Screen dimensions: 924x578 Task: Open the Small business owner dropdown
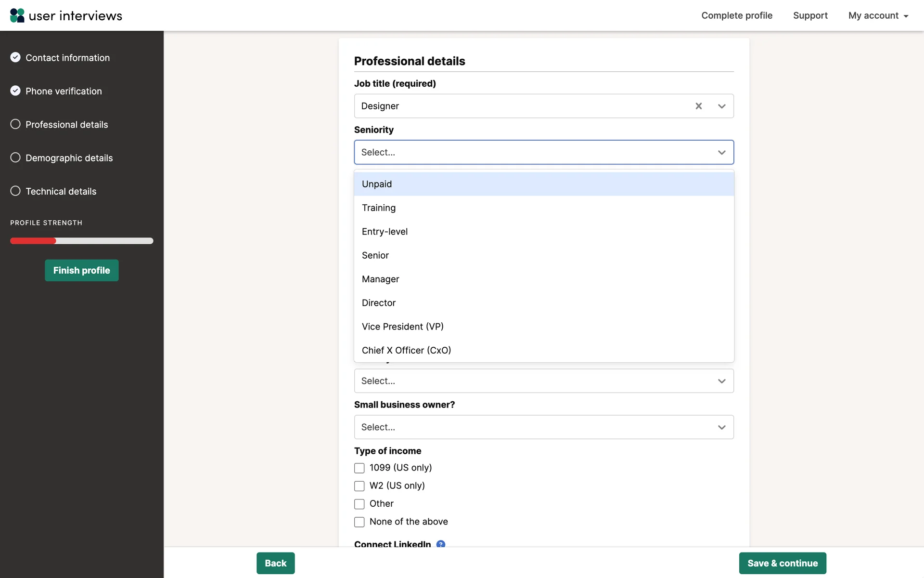543,427
